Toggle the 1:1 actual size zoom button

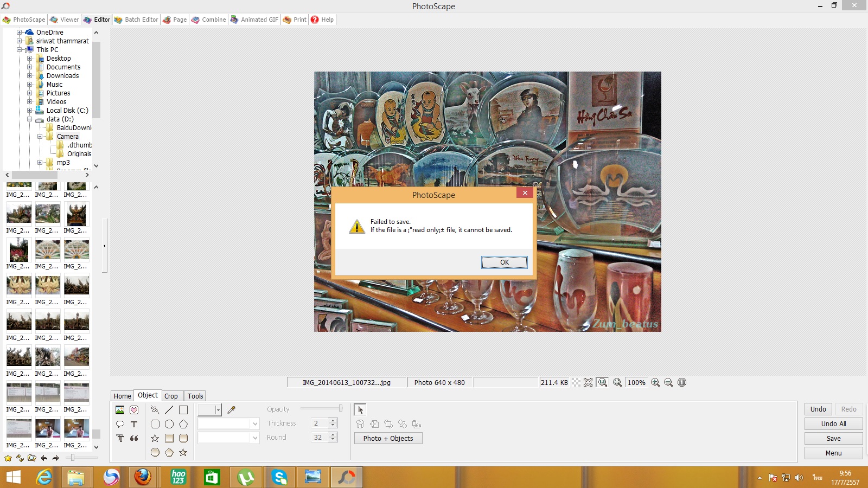click(602, 382)
